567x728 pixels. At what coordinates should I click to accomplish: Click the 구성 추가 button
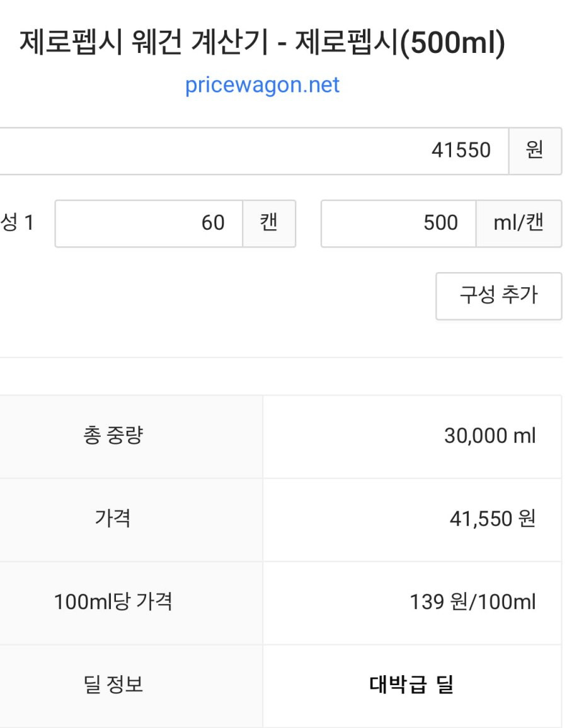tap(498, 295)
